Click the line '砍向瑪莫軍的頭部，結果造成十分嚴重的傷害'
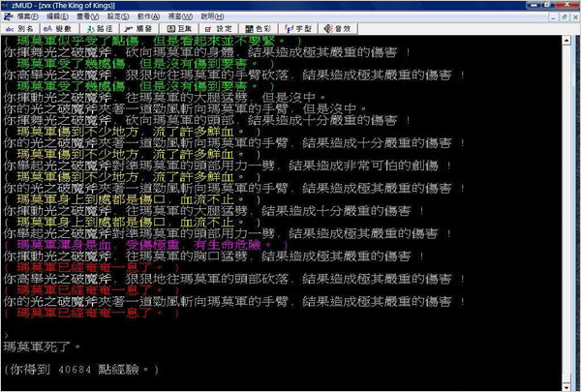Viewport: 581px width, 392px height. (x=207, y=120)
